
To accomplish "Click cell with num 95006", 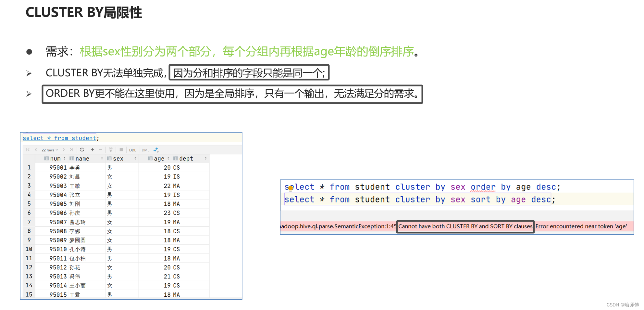I will click(x=52, y=213).
